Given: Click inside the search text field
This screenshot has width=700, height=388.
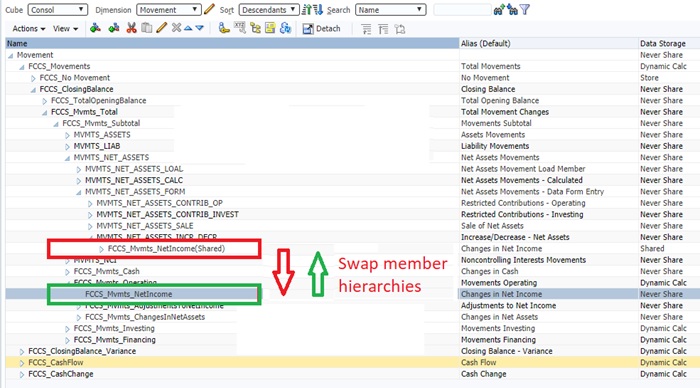Looking at the screenshot, I should [x=462, y=10].
